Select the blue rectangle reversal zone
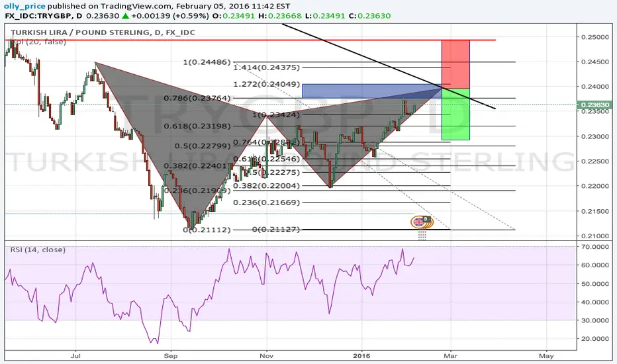This screenshot has height=364, width=617. [371, 91]
